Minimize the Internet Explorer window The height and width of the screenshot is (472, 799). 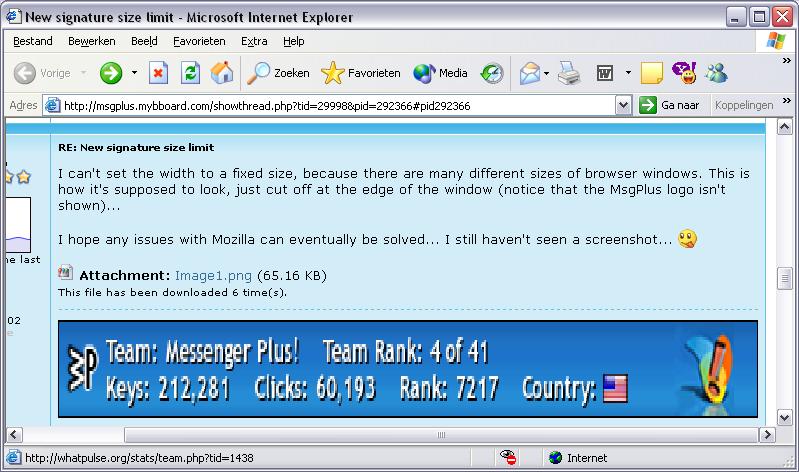tap(735, 17)
